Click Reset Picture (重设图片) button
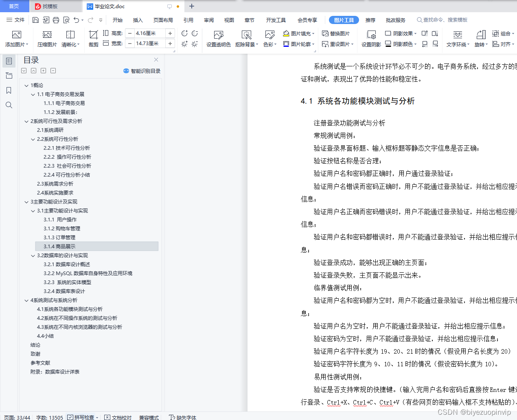This screenshot has width=517, height=420. tap(337, 44)
